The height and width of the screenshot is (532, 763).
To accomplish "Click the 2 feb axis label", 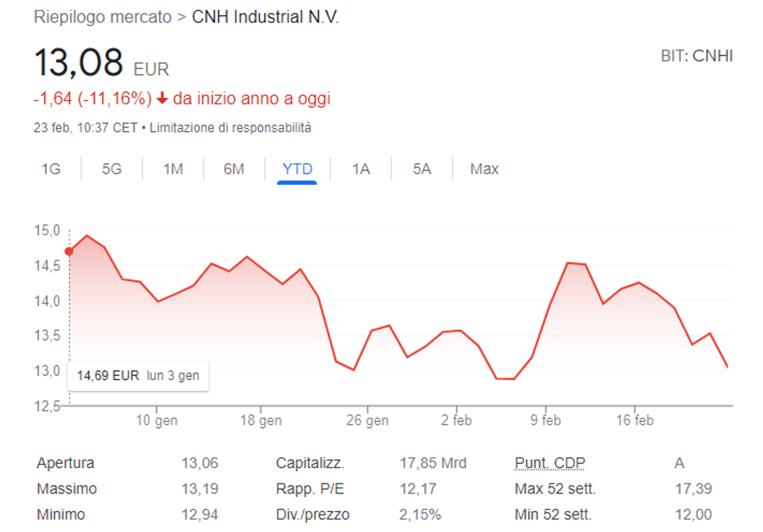I will 456,420.
